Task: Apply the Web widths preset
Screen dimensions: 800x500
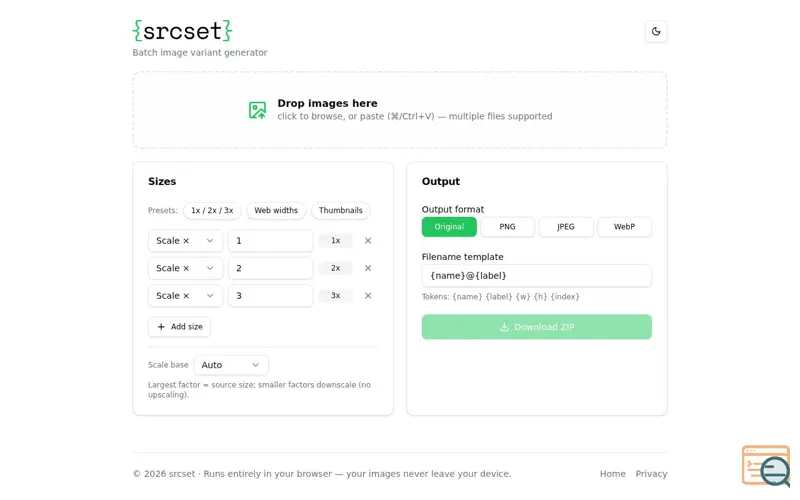Action: 276,211
